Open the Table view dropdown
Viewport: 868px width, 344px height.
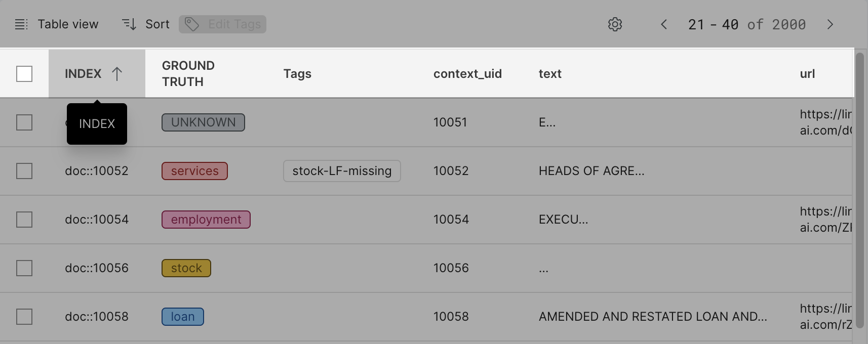point(57,24)
